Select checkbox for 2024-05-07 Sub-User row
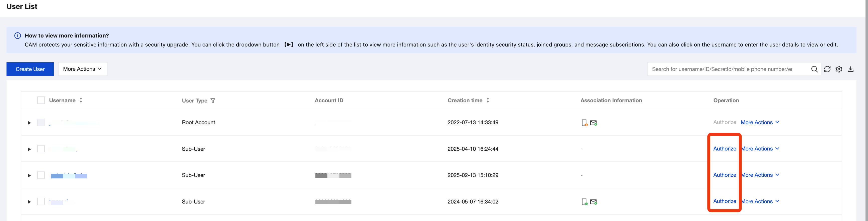This screenshot has width=868, height=221. coord(41,201)
